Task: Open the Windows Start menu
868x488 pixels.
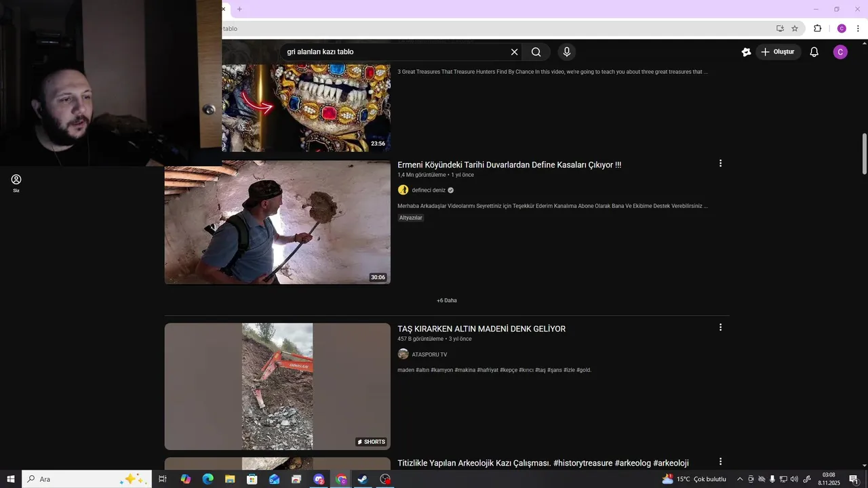Action: coord(11,479)
